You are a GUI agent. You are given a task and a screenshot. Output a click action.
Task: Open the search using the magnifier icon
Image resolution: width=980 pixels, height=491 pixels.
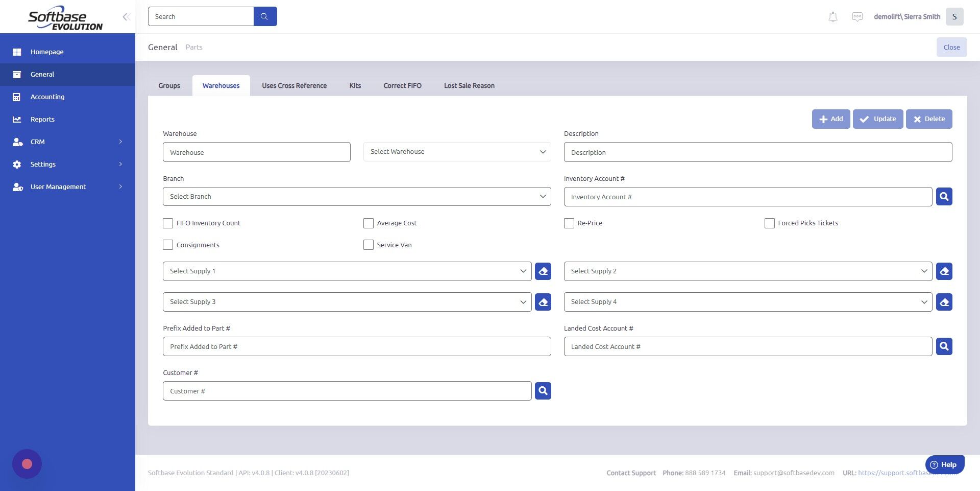coord(265,16)
